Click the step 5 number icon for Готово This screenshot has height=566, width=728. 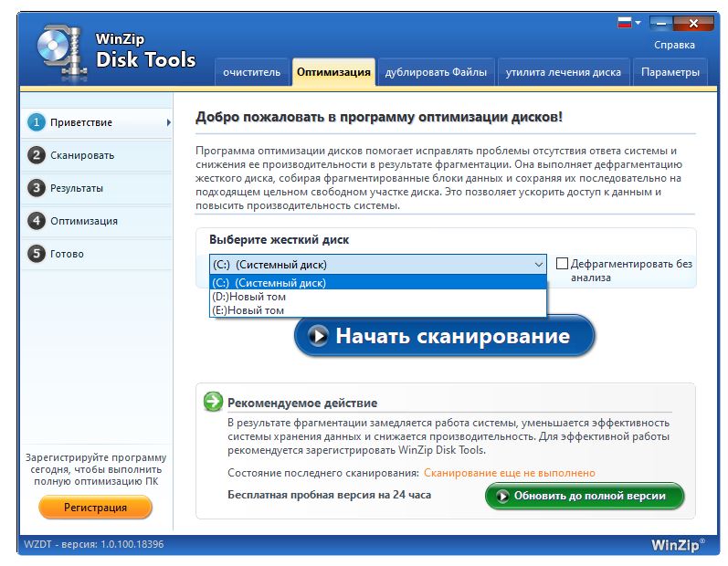(37, 254)
